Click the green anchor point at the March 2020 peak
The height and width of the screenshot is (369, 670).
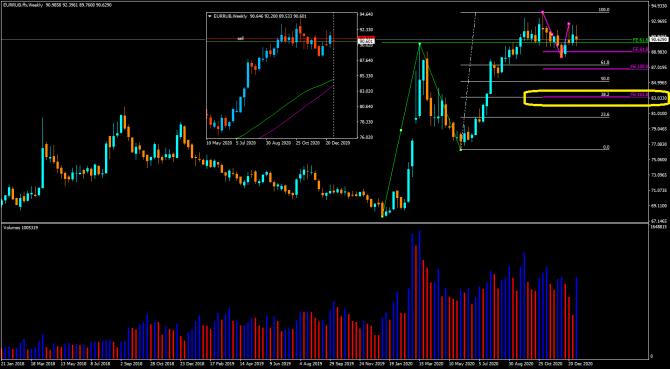(x=420, y=44)
